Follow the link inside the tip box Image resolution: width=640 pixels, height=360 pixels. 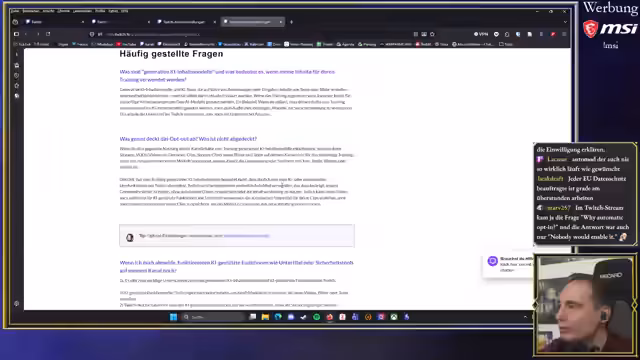[x=246, y=236]
